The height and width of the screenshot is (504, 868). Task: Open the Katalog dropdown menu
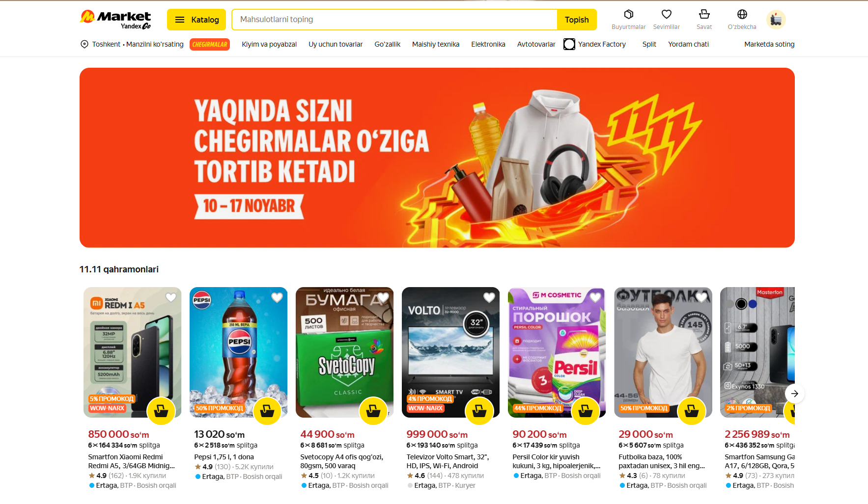pyautogui.click(x=196, y=20)
